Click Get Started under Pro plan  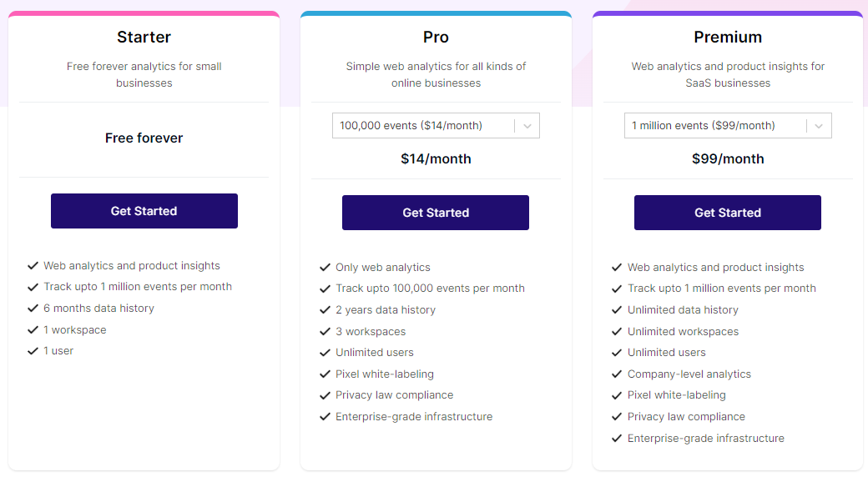point(436,213)
